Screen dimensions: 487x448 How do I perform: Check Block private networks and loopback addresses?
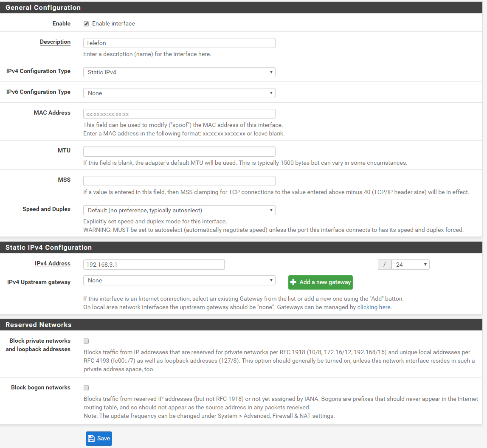(x=86, y=341)
